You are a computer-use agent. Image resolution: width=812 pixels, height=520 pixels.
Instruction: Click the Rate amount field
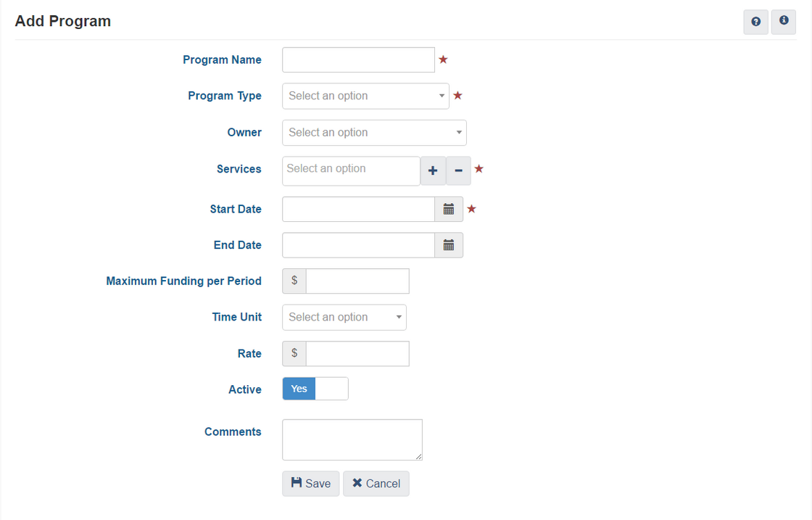coord(357,353)
